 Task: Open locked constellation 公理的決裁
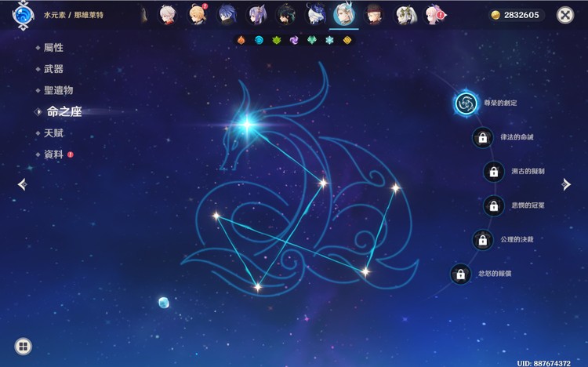pyautogui.click(x=483, y=240)
